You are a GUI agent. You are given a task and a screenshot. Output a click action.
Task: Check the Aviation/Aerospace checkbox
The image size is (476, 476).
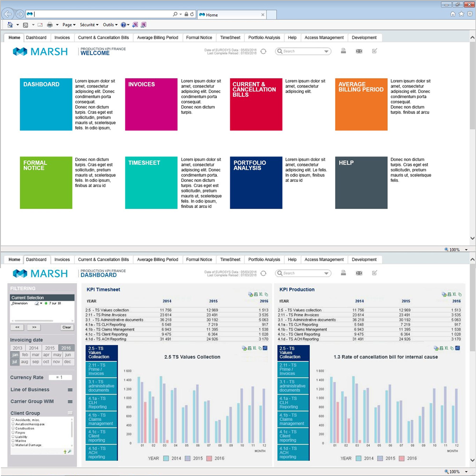pyautogui.click(x=13, y=424)
